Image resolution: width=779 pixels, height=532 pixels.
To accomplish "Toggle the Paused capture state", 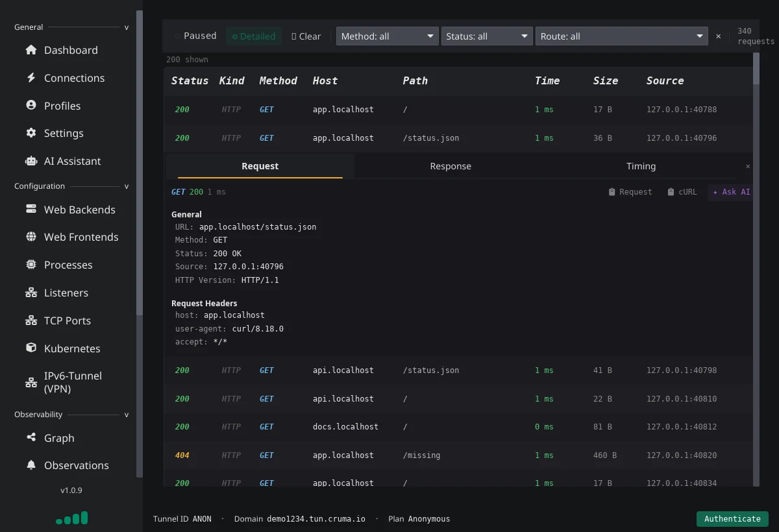I will (195, 36).
